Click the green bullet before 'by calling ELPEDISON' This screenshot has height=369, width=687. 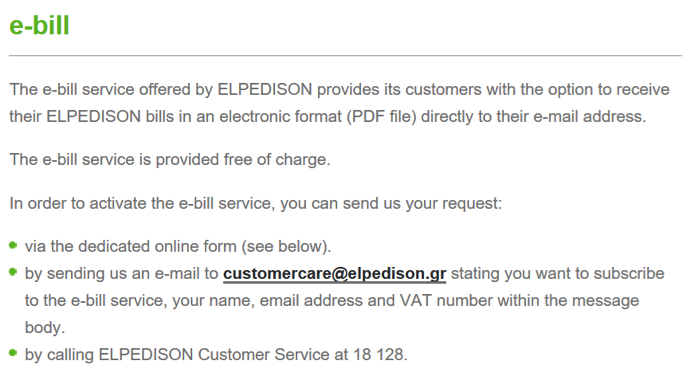tap(13, 352)
